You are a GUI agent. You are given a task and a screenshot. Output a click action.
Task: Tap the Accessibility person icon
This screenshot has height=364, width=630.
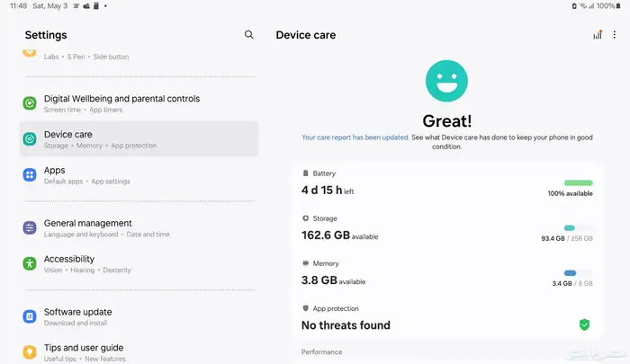[x=30, y=263]
